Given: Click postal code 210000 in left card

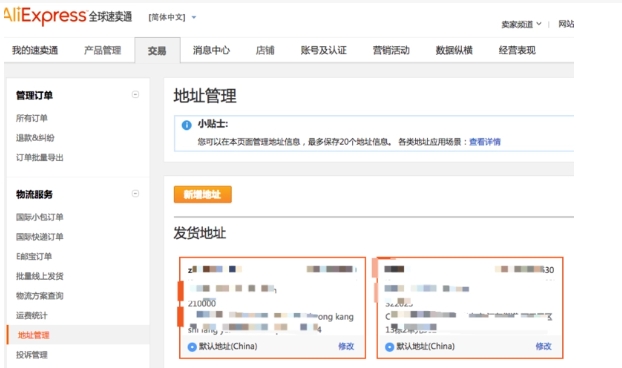Looking at the screenshot, I should 202,303.
